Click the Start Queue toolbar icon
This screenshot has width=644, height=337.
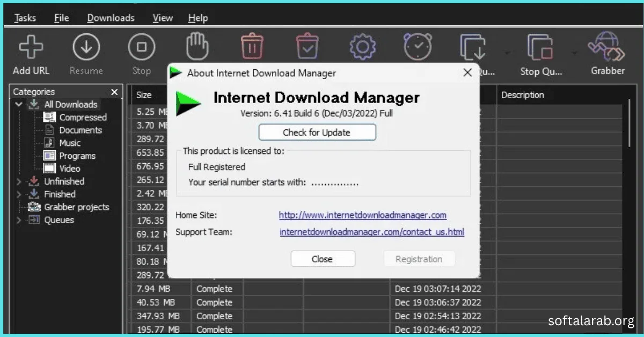pos(473,48)
